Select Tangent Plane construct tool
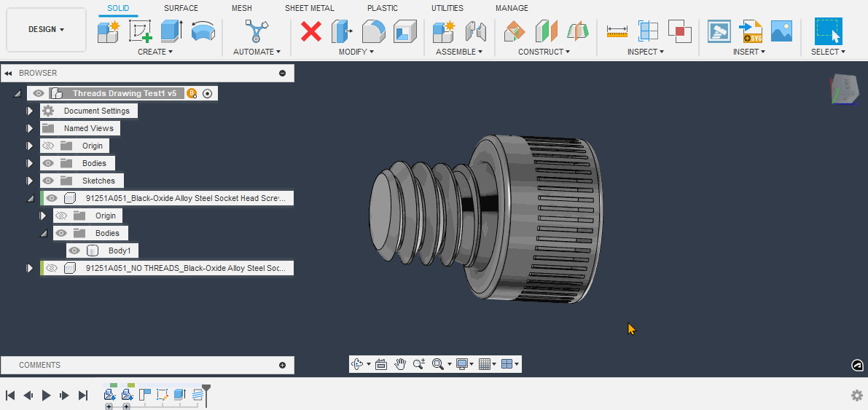Image resolution: width=868 pixels, height=410 pixels. click(578, 31)
